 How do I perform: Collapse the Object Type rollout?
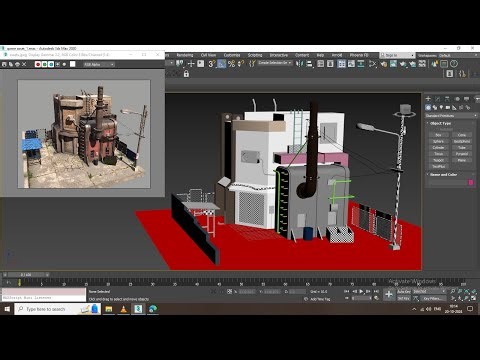coord(440,123)
